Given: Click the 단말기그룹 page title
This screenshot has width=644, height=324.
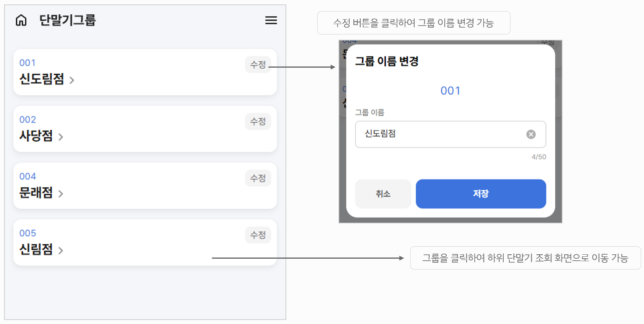Looking at the screenshot, I should (67, 20).
